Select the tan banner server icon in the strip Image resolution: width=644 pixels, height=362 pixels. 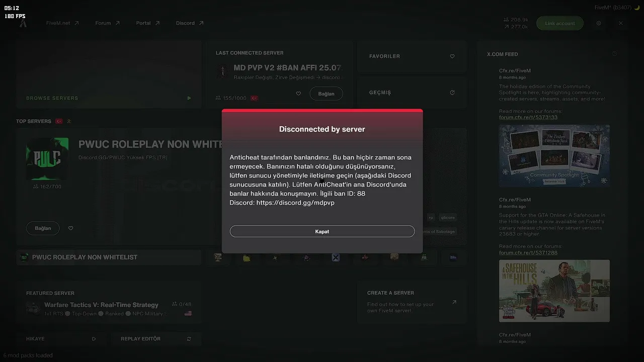tap(394, 257)
